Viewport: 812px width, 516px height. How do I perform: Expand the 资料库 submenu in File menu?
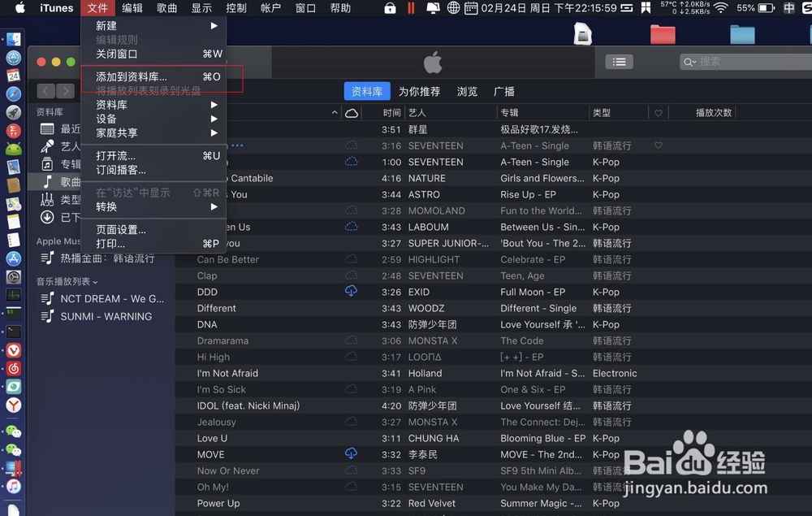tap(153, 105)
